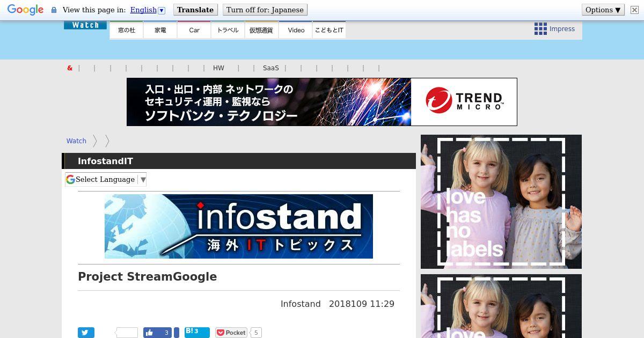
Task: Click the Hatena bookmark B! button
Action: pyautogui.click(x=197, y=332)
